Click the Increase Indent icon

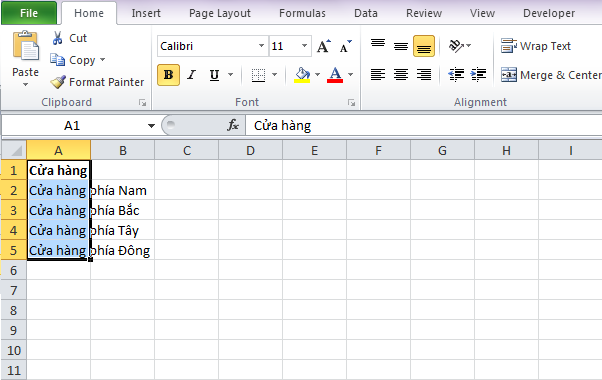[478, 74]
